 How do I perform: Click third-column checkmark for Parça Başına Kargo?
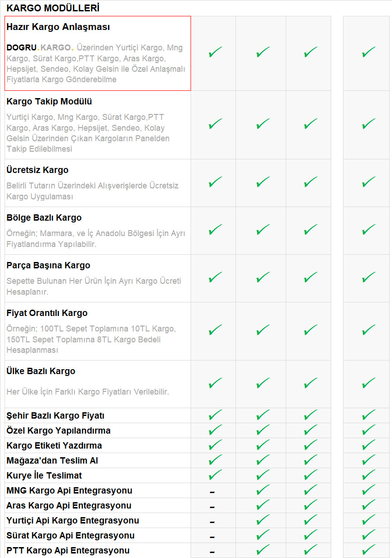pos(310,277)
